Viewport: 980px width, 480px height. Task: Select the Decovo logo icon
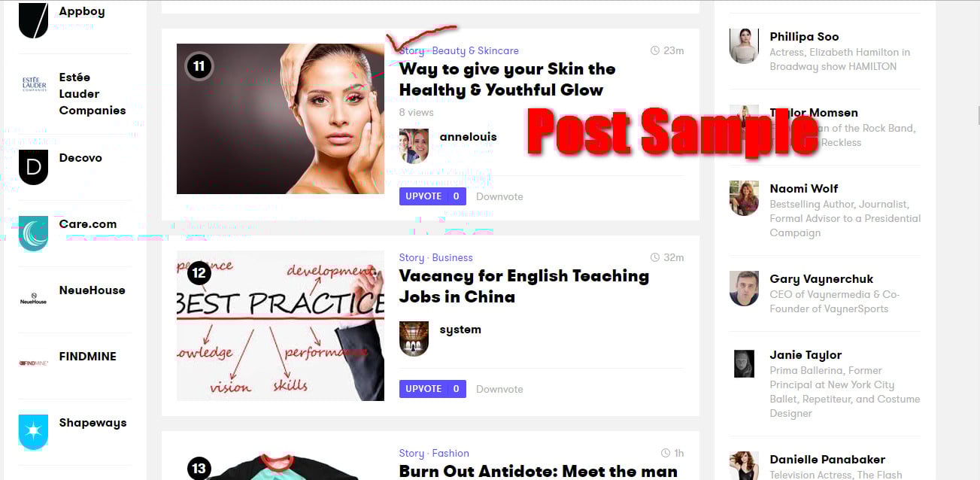pyautogui.click(x=33, y=167)
